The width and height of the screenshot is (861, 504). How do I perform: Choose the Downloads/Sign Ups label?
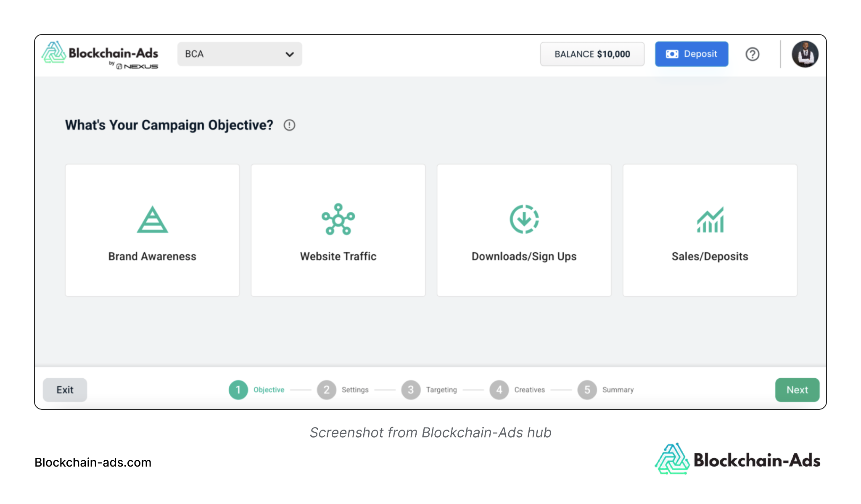click(524, 256)
